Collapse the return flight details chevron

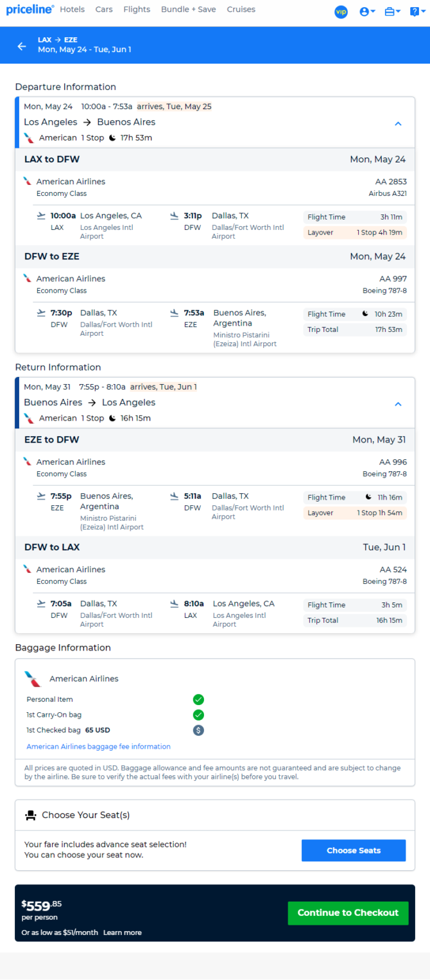(398, 404)
